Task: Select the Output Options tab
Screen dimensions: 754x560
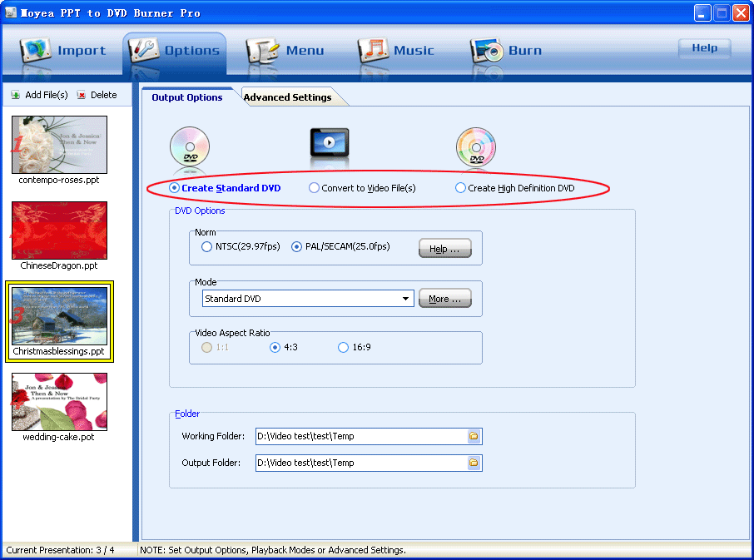Action: 187,97
